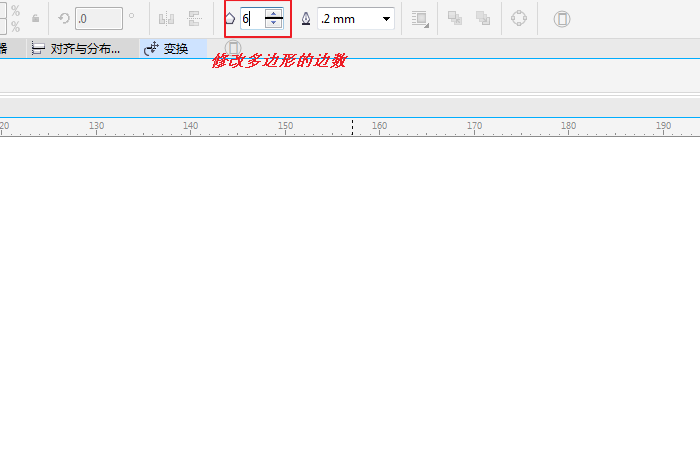Open the quick customize toolbar button
The height and width of the screenshot is (450, 700).
pos(562,19)
